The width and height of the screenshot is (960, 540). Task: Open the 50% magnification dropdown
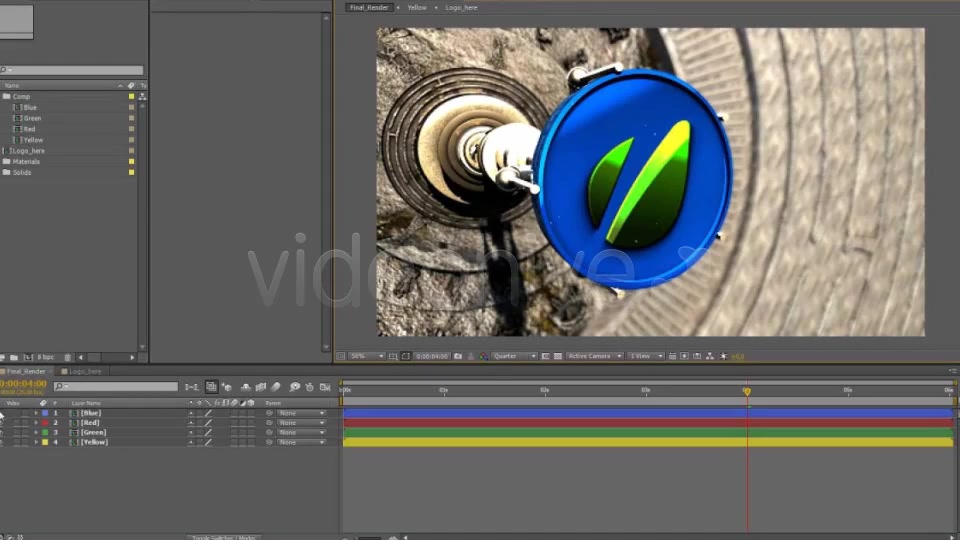[x=367, y=356]
